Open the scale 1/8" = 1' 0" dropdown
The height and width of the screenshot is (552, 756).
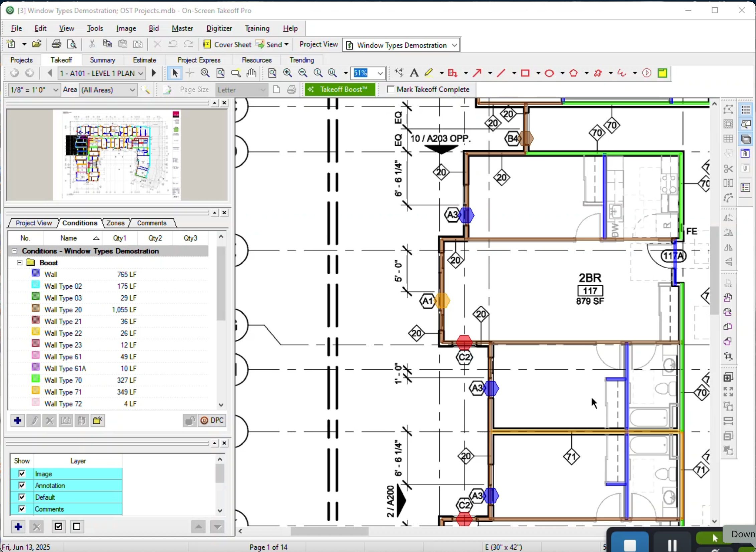coord(56,90)
